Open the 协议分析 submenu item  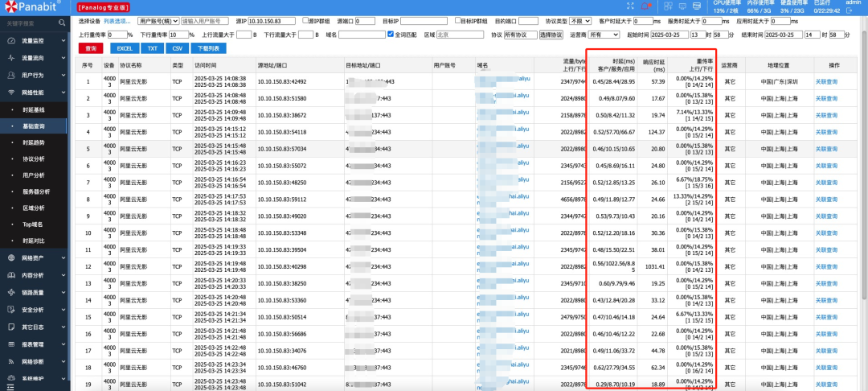coord(33,159)
